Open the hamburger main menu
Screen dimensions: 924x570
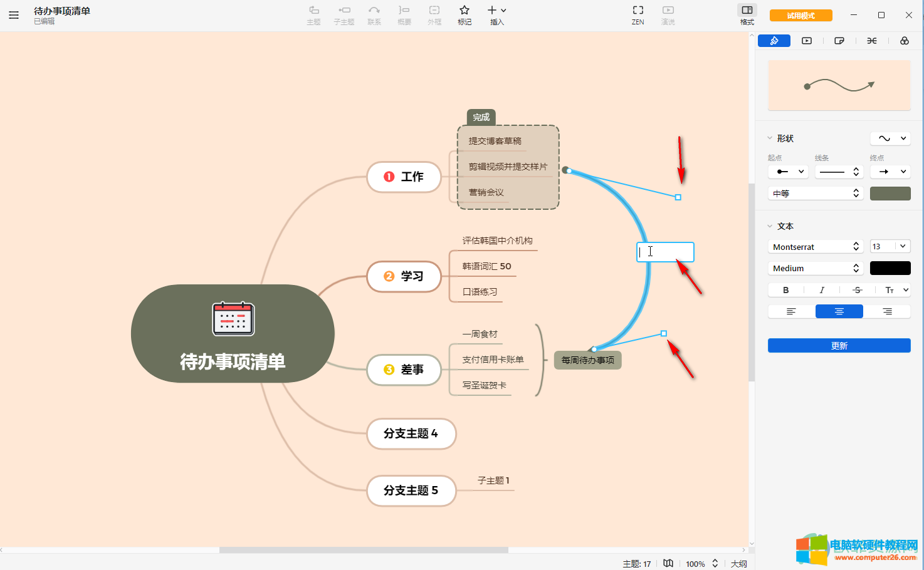coord(14,15)
